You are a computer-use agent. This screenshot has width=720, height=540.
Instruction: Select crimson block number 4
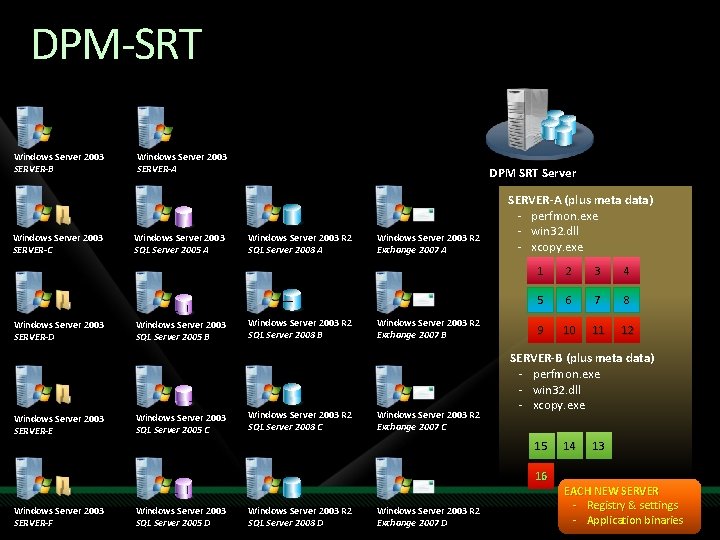click(x=626, y=270)
